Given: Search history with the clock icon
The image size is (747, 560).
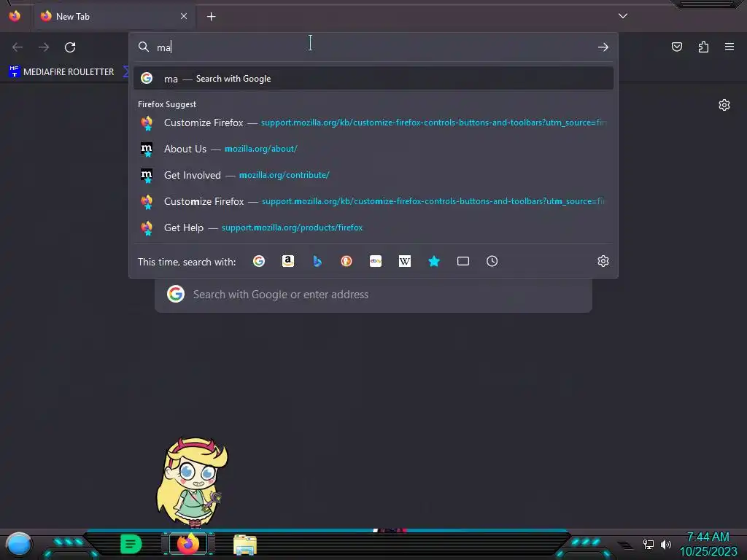Looking at the screenshot, I should point(492,261).
